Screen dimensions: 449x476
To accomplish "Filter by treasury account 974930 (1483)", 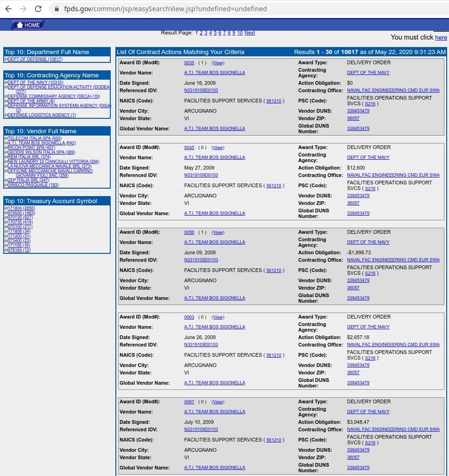I will 21,213.
